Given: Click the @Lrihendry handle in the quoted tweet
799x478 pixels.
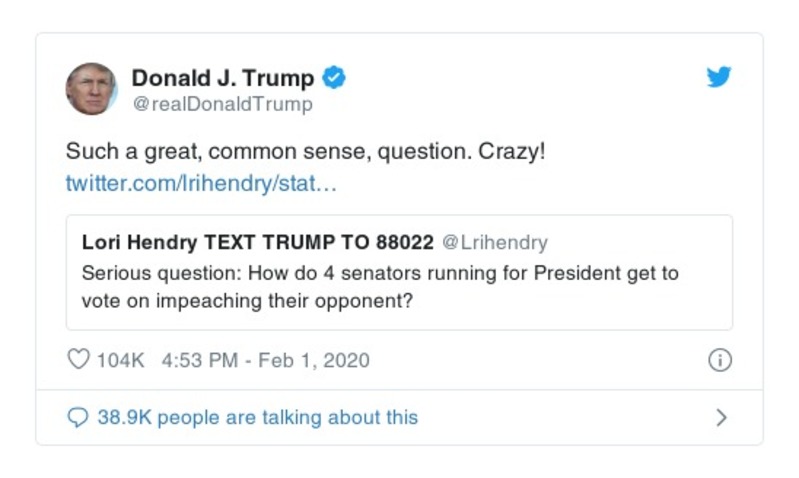Looking at the screenshot, I should point(495,243).
